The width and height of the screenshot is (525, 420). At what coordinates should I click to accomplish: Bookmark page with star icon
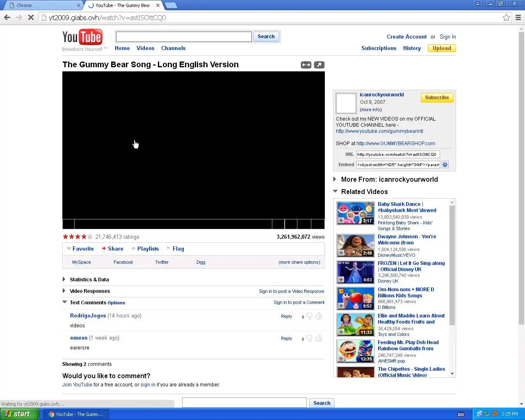point(507,18)
